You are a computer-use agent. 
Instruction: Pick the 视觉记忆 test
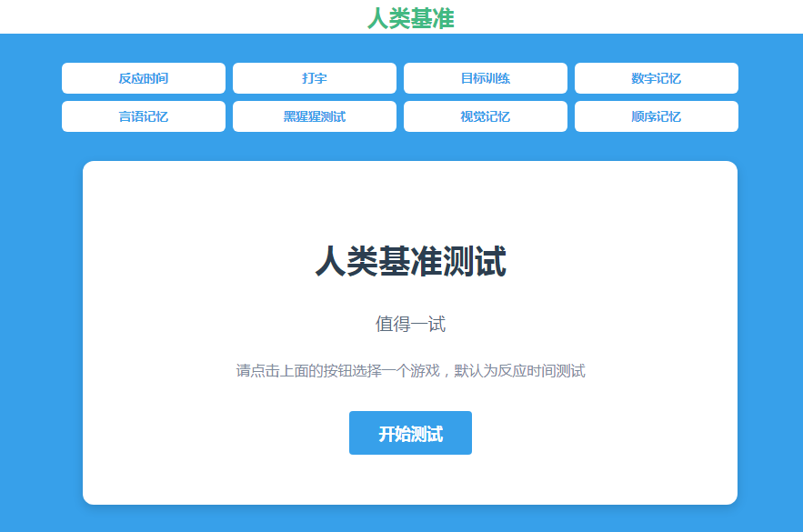pyautogui.click(x=485, y=116)
